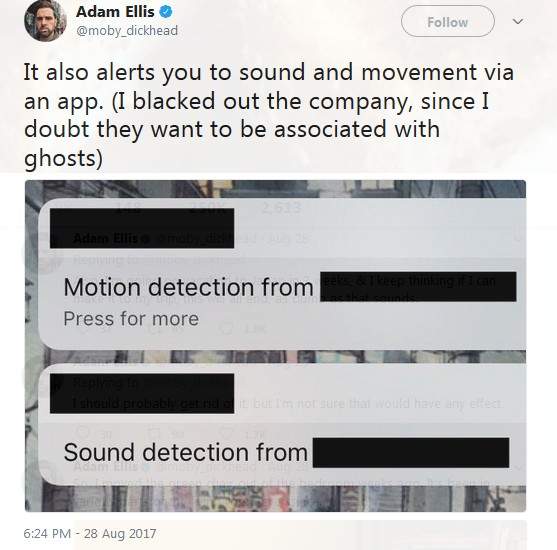Click the black redaction bar above Motion detection
Image resolution: width=557 pixels, height=550 pixels.
pos(142,228)
